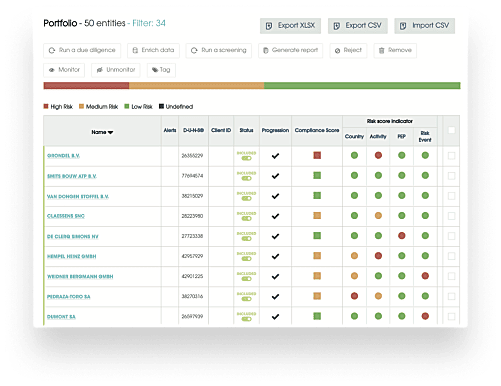Click the Generate report document icon
Image resolution: width=501 pixels, height=386 pixels.
(266, 50)
